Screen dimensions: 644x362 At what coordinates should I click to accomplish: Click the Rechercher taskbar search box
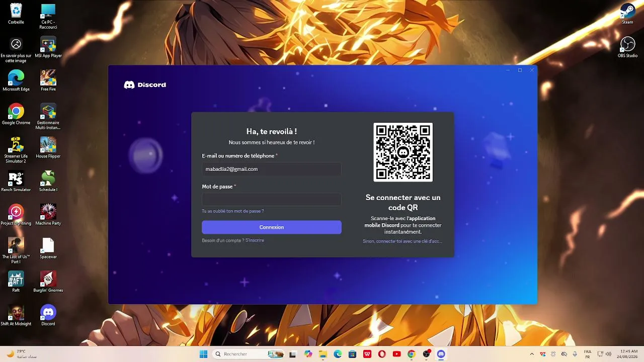coord(249,354)
